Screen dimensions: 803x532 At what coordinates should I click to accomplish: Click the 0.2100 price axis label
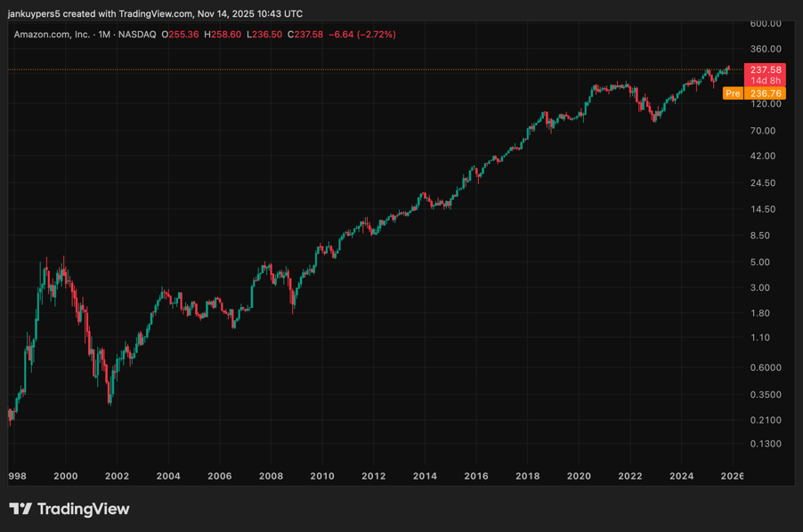[x=766, y=420]
